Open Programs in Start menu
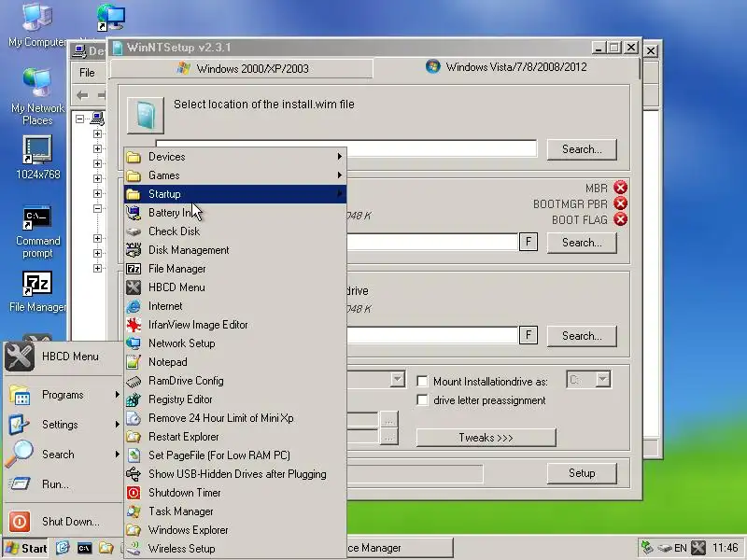This screenshot has height=560, width=747. pyautogui.click(x=63, y=395)
